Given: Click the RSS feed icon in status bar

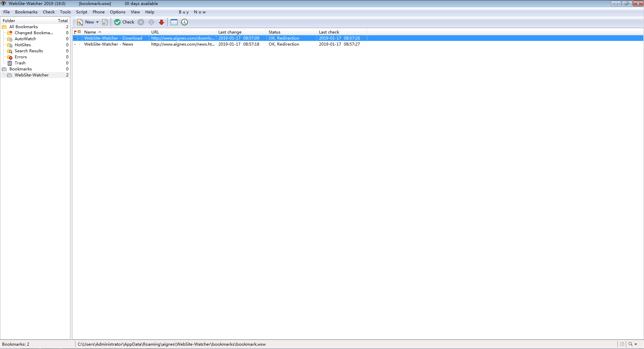Looking at the screenshot, I should pos(622,344).
